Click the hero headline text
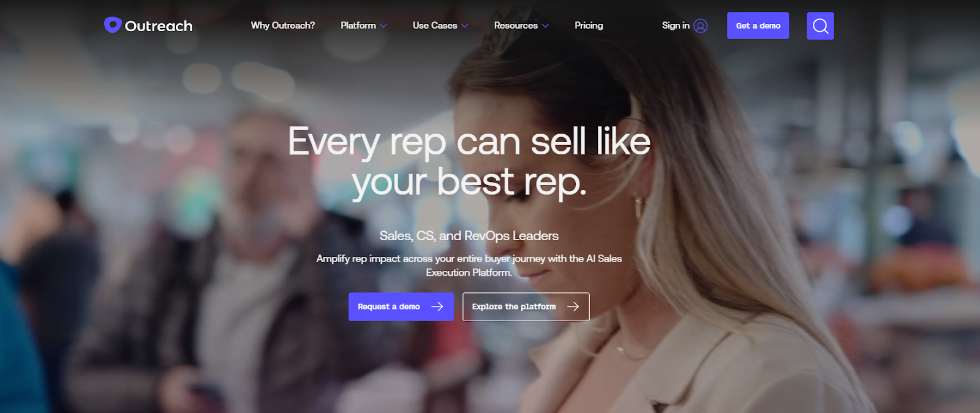The width and height of the screenshot is (980, 413). [469, 162]
